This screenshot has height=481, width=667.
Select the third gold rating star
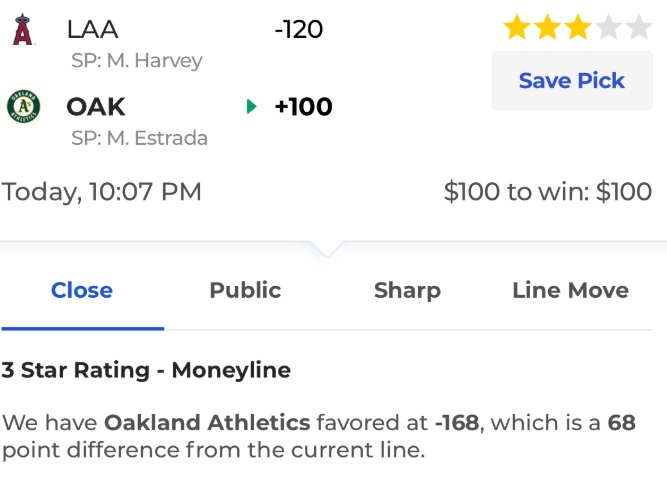[578, 27]
